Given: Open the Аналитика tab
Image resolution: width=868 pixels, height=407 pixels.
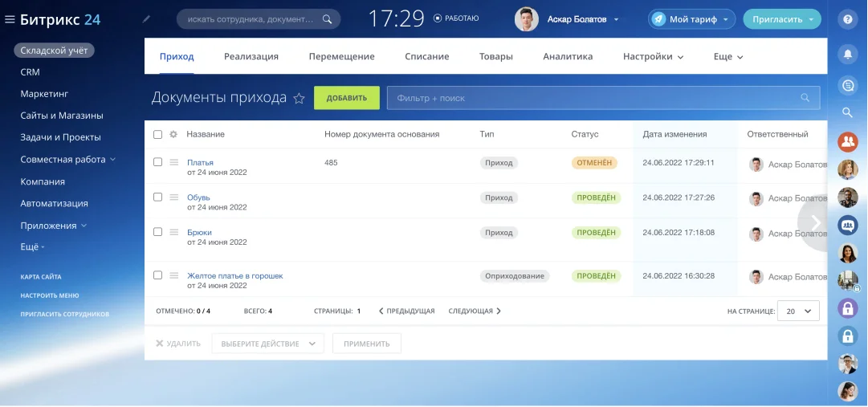Looking at the screenshot, I should click(568, 57).
